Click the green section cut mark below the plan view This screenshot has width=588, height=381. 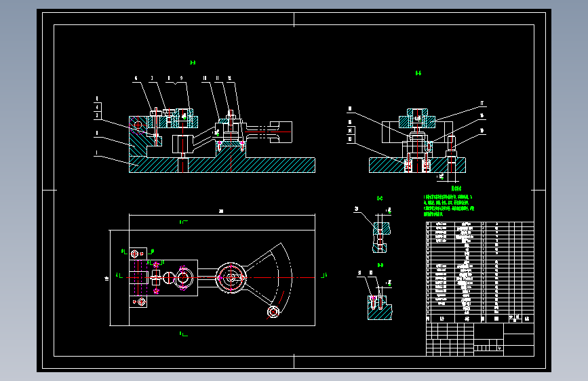coord(183,334)
